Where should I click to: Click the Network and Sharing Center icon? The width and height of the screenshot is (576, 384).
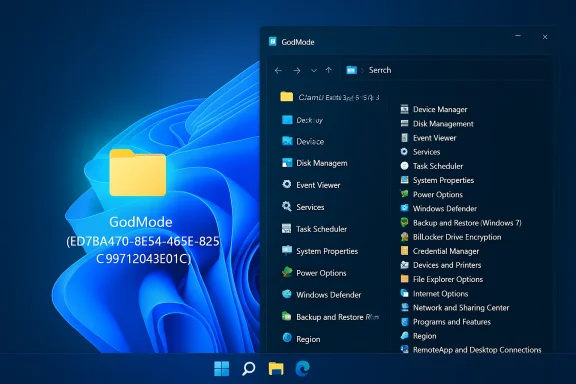(404, 307)
